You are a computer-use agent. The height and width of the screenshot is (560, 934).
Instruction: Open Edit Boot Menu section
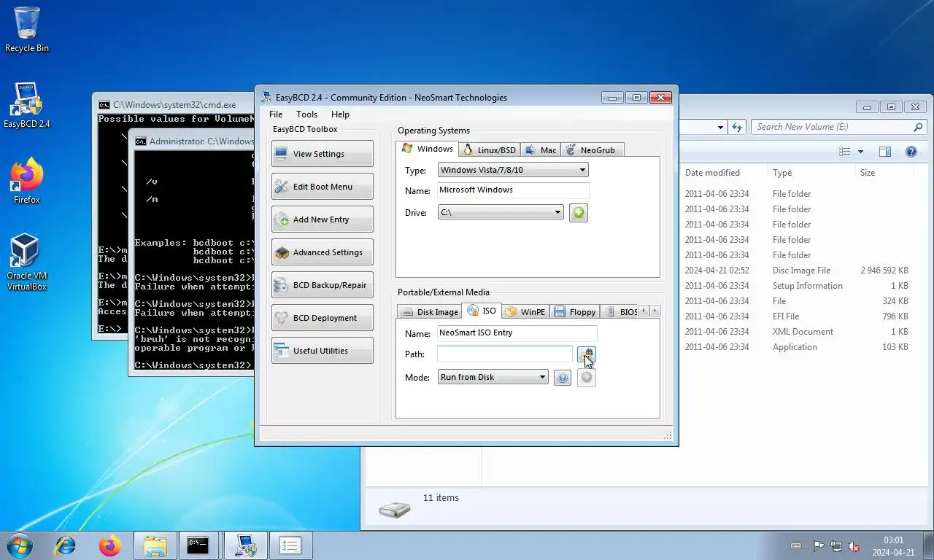coord(322,187)
